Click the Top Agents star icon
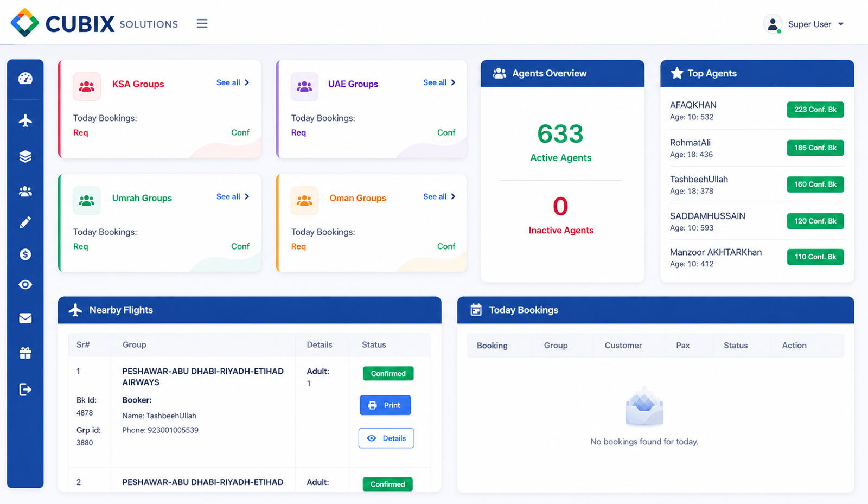Image resolution: width=868 pixels, height=504 pixels. 676,73
